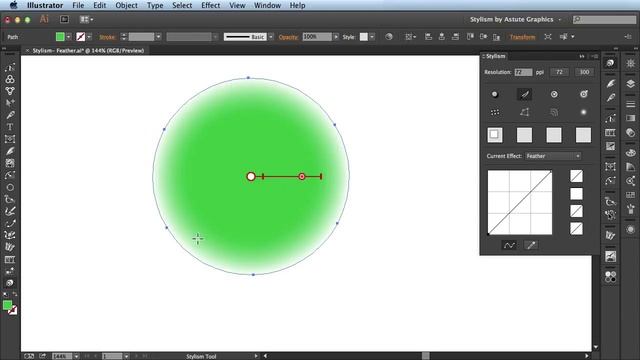Viewport: 640px width, 360px height.
Task: Click the search field in the application bar
Action: point(604,19)
